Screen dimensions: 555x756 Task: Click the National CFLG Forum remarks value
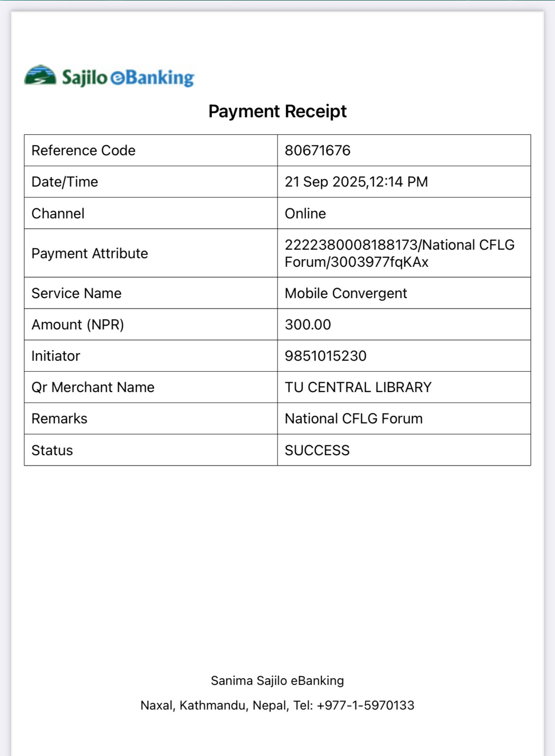[x=353, y=419]
